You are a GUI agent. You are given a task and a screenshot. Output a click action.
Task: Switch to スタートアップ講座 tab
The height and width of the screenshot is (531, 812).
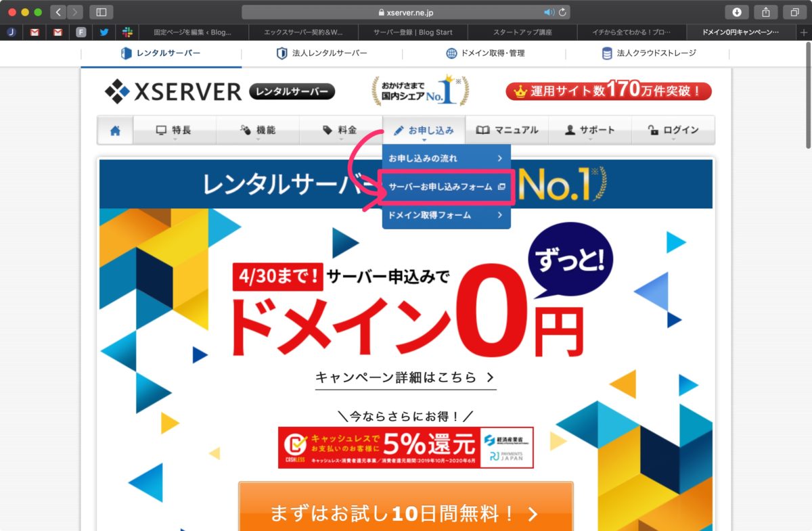(x=522, y=32)
